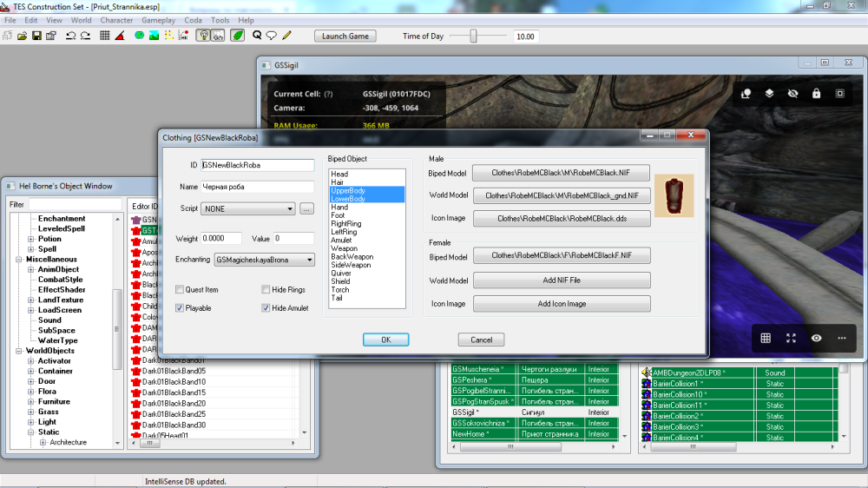Click the Object Window Filter field
Screen dimensions: 868x488
[75, 204]
